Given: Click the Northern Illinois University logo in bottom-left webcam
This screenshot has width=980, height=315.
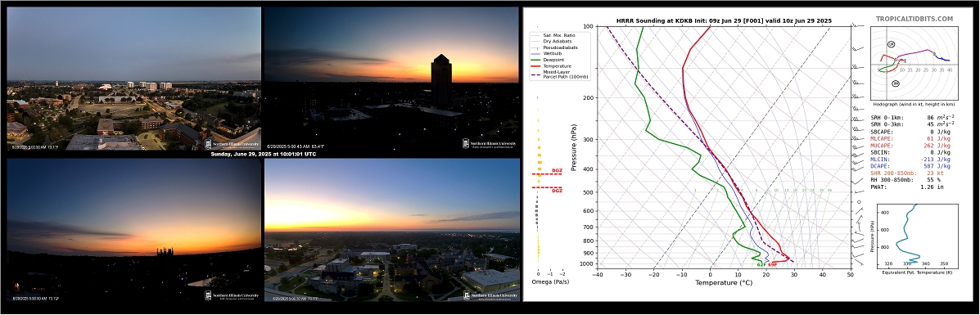Looking at the screenshot, I should (x=231, y=295).
